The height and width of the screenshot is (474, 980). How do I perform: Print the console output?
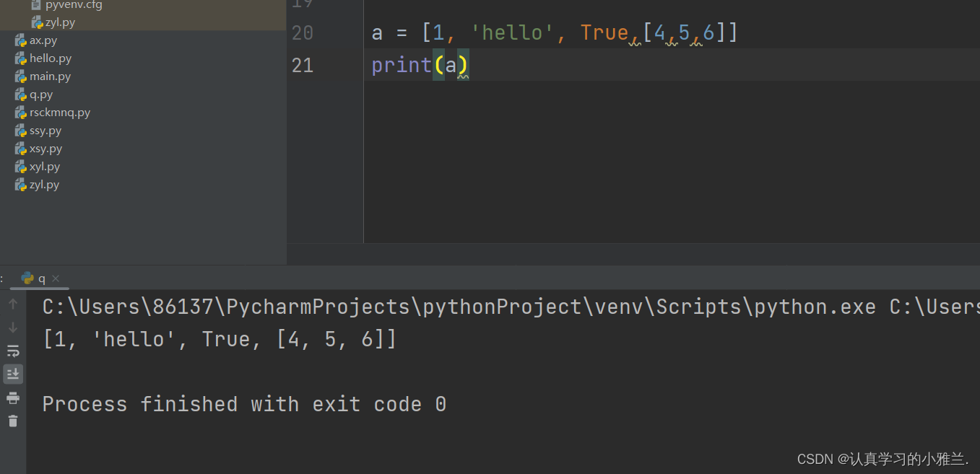[x=13, y=398]
